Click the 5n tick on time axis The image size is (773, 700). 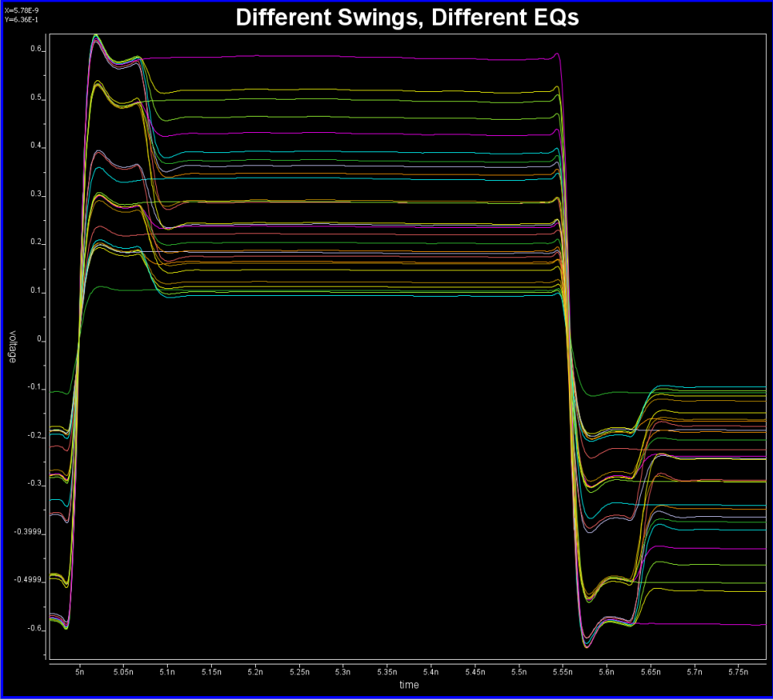[x=79, y=674]
